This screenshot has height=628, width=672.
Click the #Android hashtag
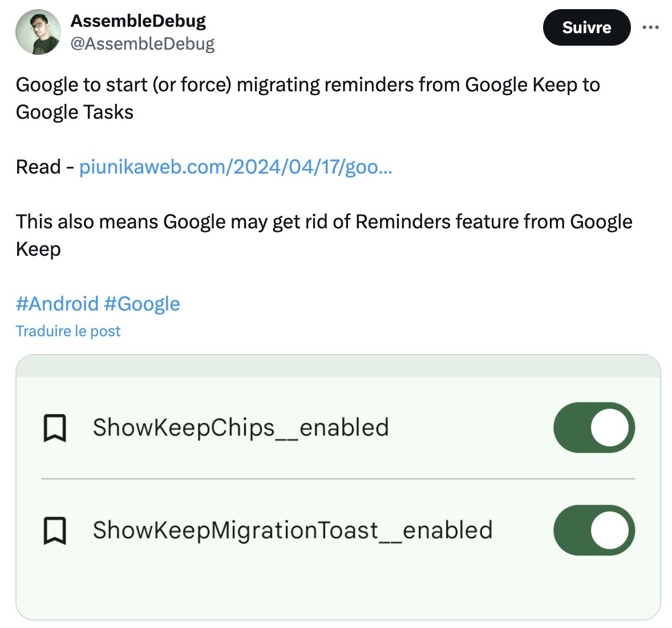57,304
